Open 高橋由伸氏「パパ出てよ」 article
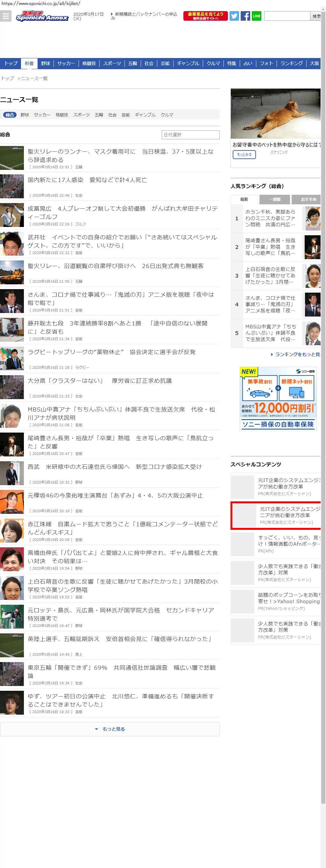The height and width of the screenshot is (868, 326). click(x=123, y=557)
